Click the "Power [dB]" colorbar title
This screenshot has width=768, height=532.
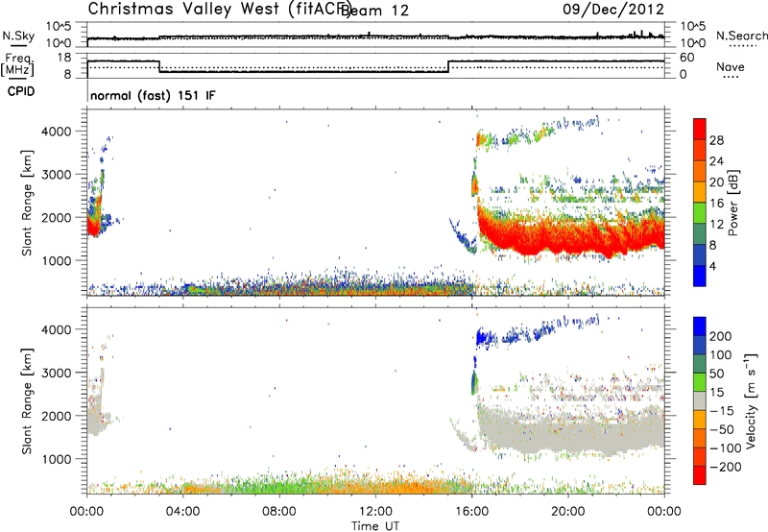tap(732, 203)
